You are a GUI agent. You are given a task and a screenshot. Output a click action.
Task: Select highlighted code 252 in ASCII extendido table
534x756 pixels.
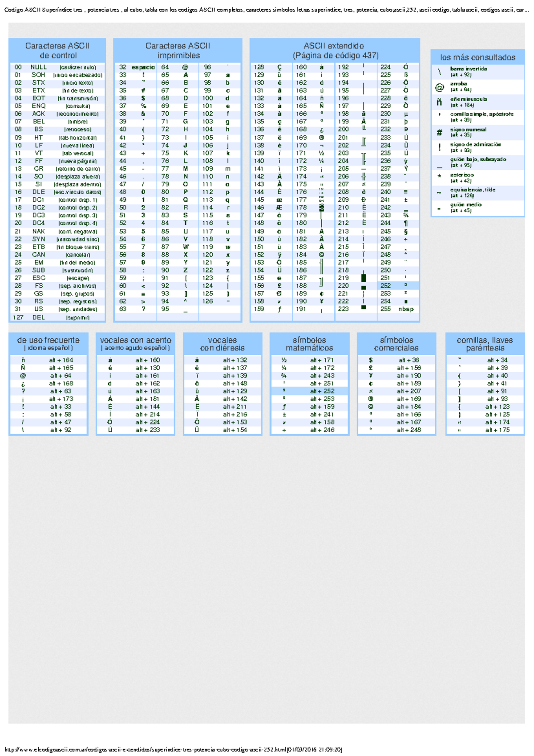point(385,285)
